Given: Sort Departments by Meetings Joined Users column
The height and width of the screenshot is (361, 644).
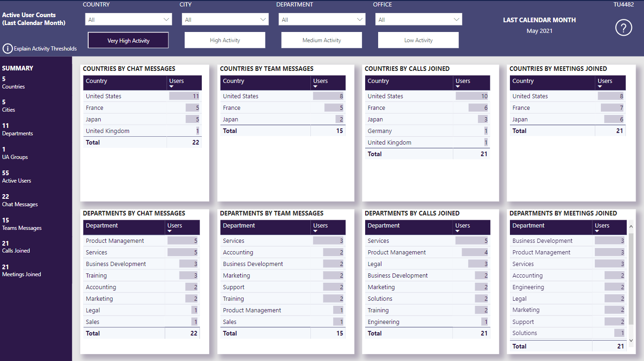Looking at the screenshot, I should (609, 227).
